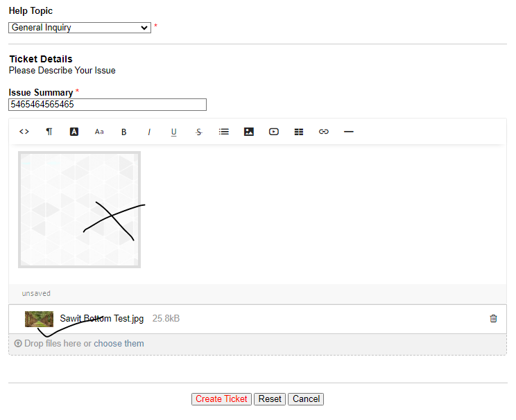
Task: Open list formatting options
Action: pos(224,132)
